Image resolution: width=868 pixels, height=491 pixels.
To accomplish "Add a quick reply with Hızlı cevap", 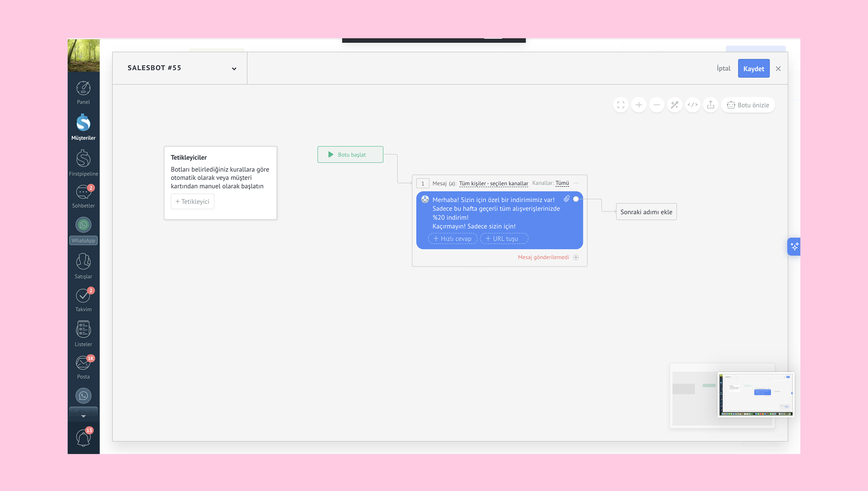I will point(452,238).
